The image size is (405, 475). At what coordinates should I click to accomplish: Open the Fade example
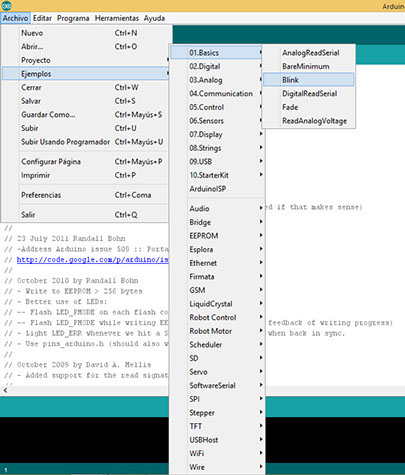point(308,107)
